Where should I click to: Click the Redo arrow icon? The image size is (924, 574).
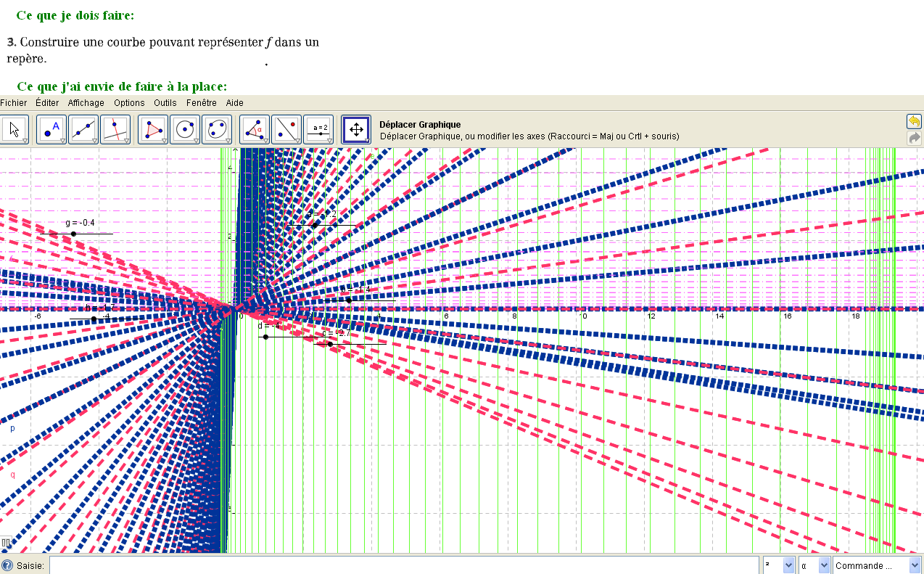pyautogui.click(x=914, y=138)
